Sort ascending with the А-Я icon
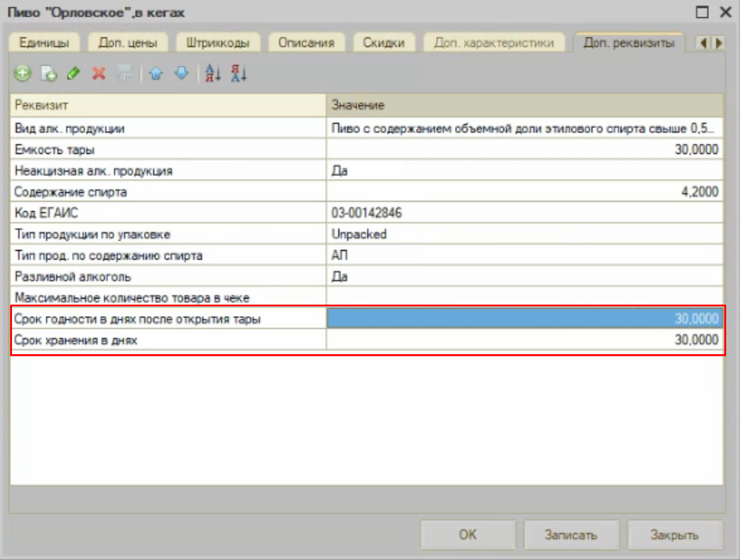Image resolution: width=740 pixels, height=560 pixels. [x=213, y=73]
